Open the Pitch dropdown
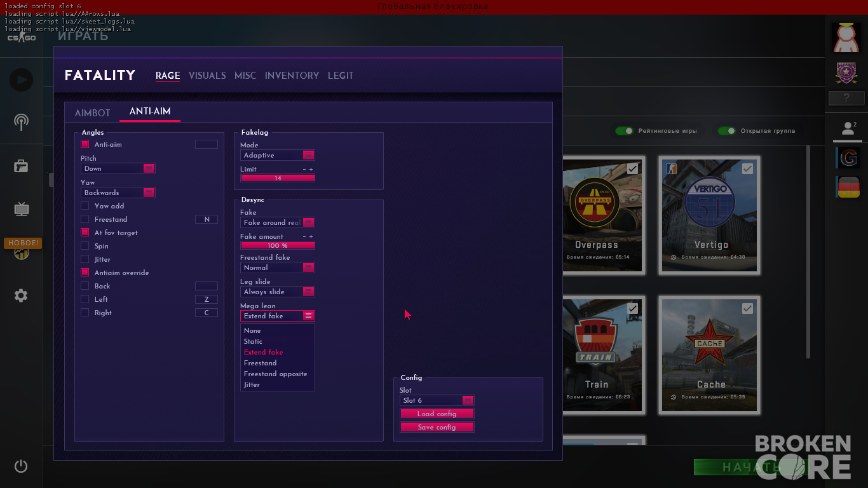 click(x=118, y=168)
